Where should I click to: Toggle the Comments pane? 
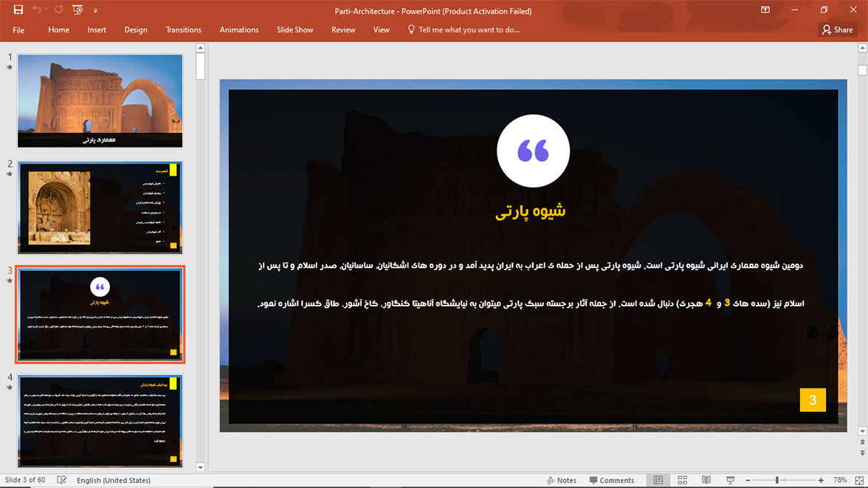[x=612, y=480]
